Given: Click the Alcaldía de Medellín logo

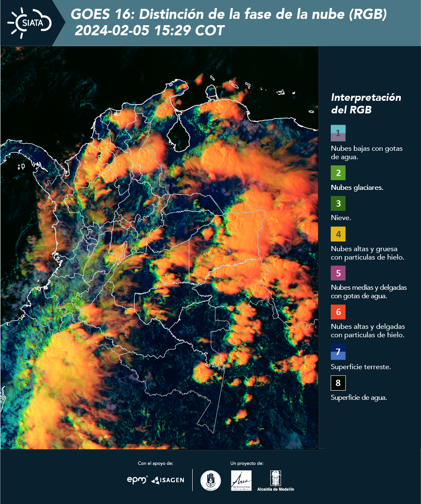Looking at the screenshot, I should [x=276, y=480].
